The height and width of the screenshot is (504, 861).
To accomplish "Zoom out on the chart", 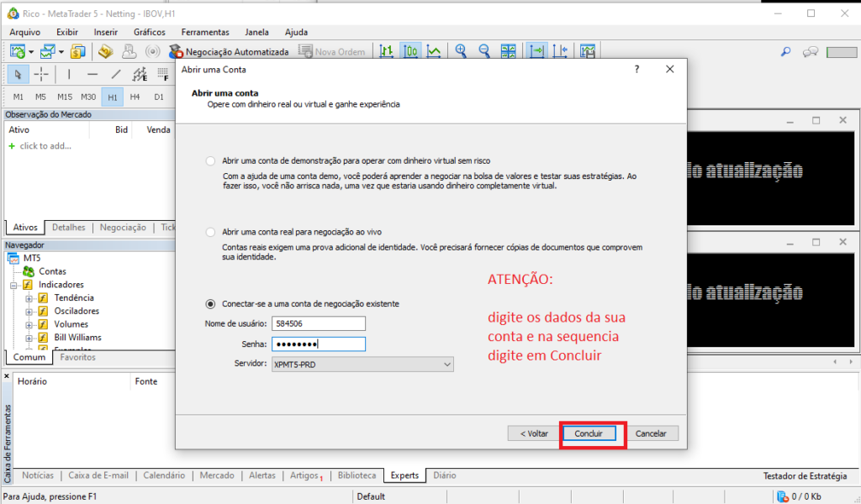I will (x=484, y=51).
